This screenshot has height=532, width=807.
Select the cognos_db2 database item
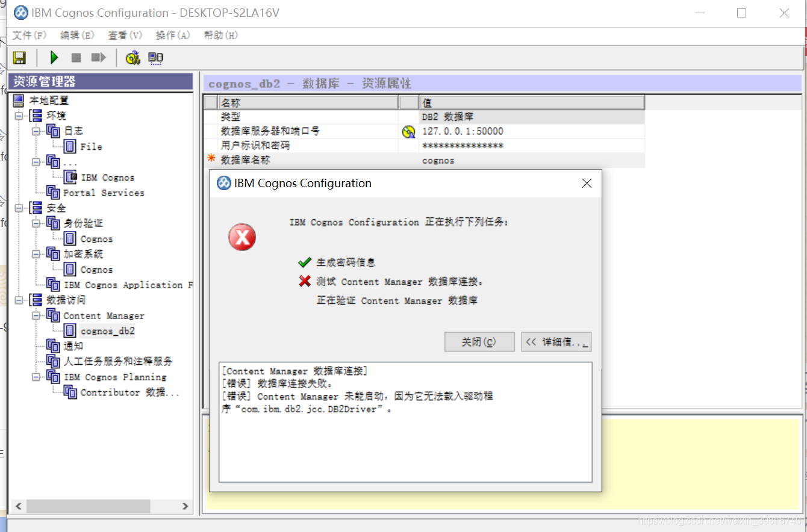pyautogui.click(x=108, y=331)
